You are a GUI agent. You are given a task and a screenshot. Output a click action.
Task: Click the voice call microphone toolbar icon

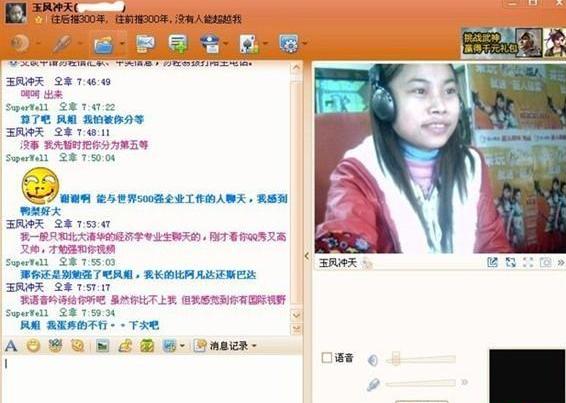pos(62,44)
